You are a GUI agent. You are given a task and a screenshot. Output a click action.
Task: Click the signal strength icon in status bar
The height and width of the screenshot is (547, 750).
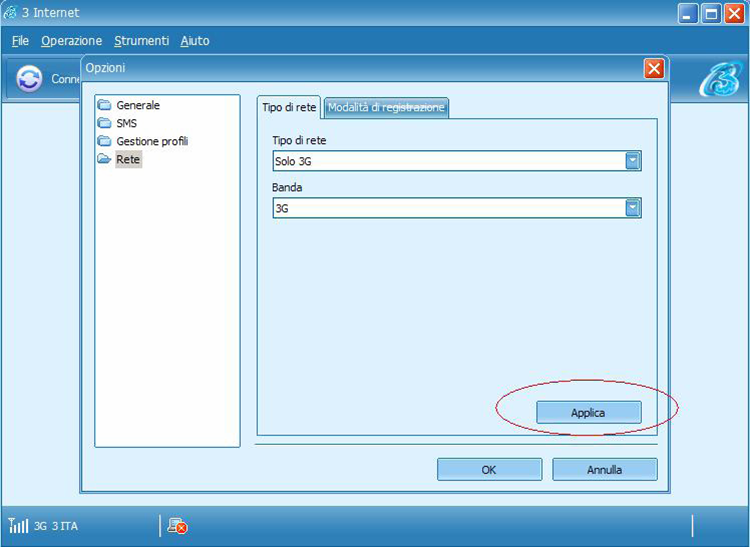pyautogui.click(x=18, y=525)
